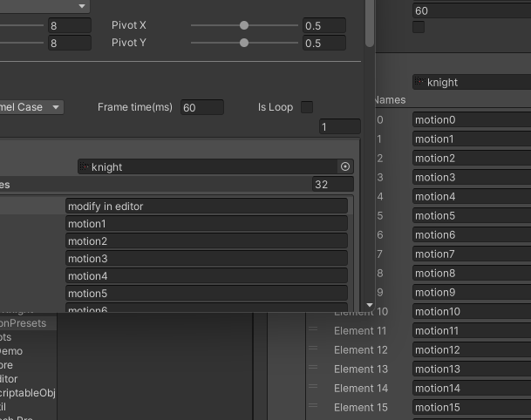
Task: Click motion3 field in right inspector
Action: (x=472, y=178)
